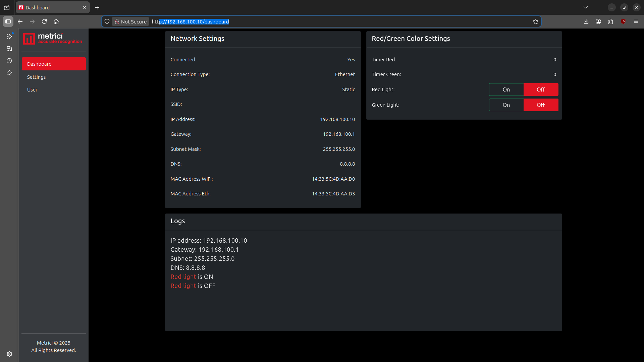
Task: Click the DNS value 8.8.8.8
Action: pyautogui.click(x=347, y=164)
